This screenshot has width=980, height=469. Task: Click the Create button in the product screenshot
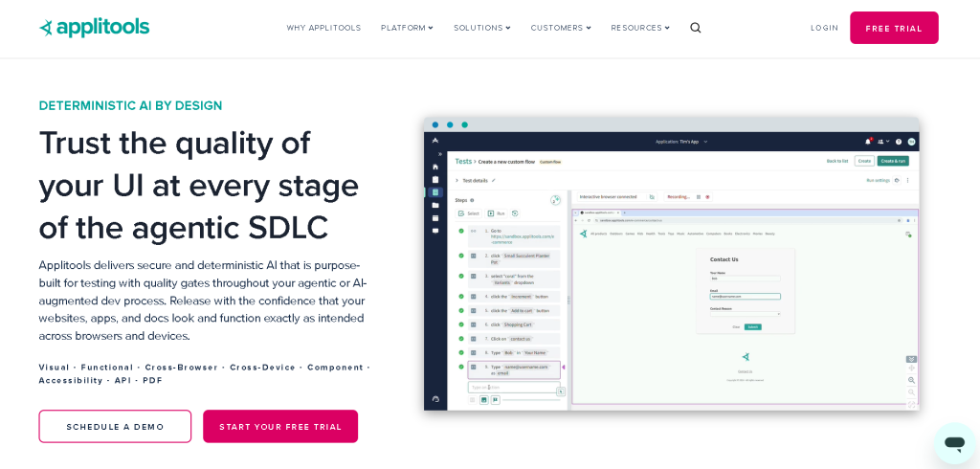[x=864, y=161]
